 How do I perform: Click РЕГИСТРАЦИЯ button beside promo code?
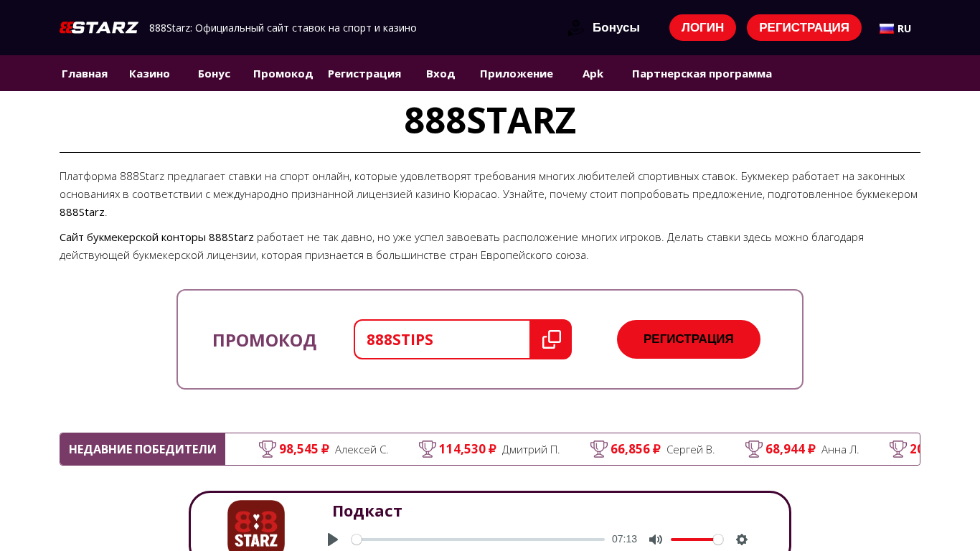coord(689,339)
